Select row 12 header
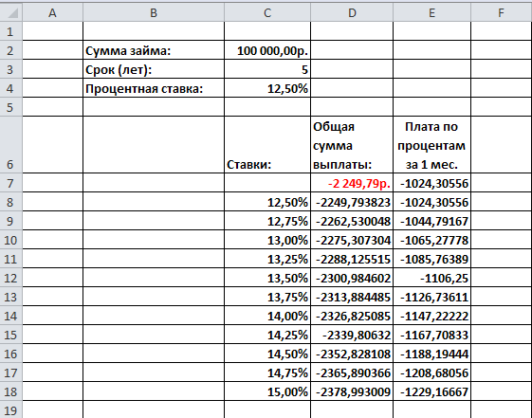Viewport: 532px width, 418px height. (11, 278)
